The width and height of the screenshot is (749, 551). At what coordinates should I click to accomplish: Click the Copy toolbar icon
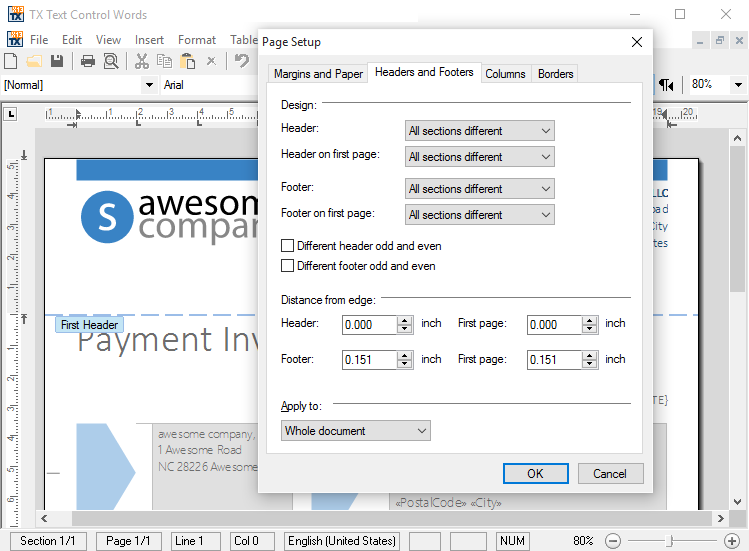click(x=165, y=61)
